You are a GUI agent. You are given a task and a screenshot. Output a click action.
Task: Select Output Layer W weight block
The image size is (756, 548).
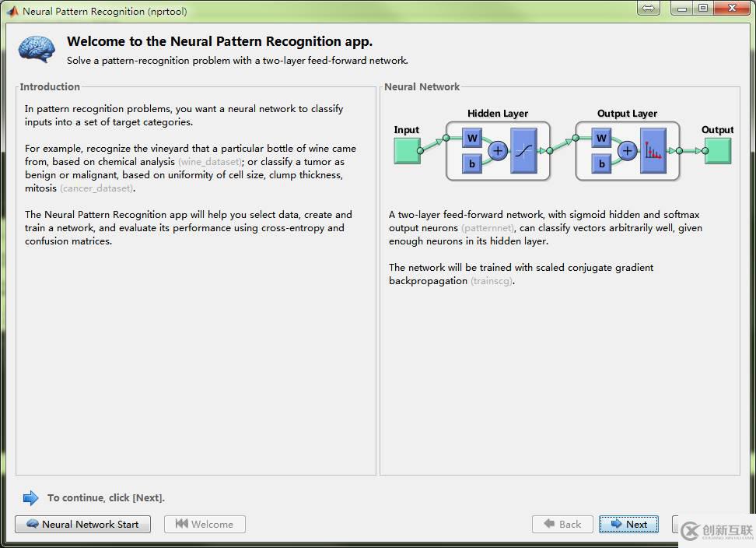pyautogui.click(x=601, y=138)
